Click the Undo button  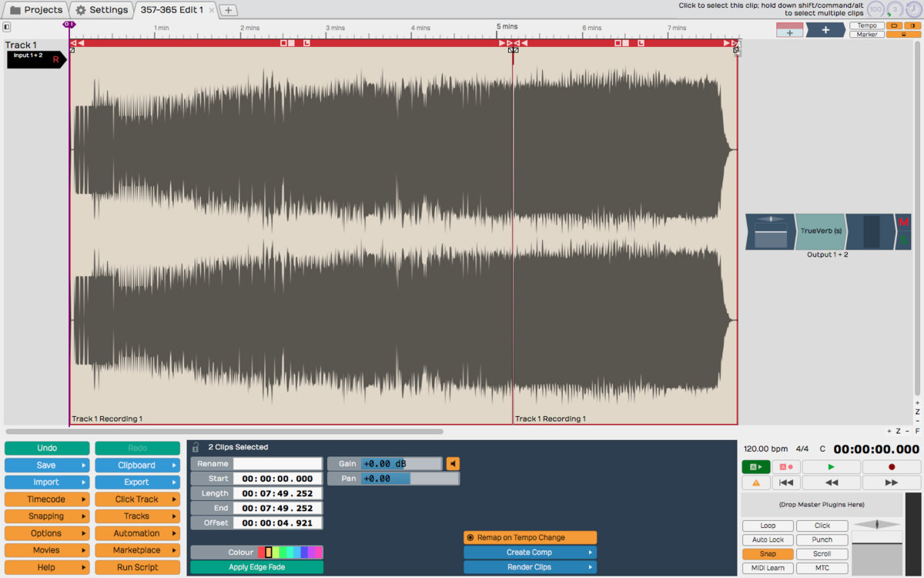pos(47,449)
